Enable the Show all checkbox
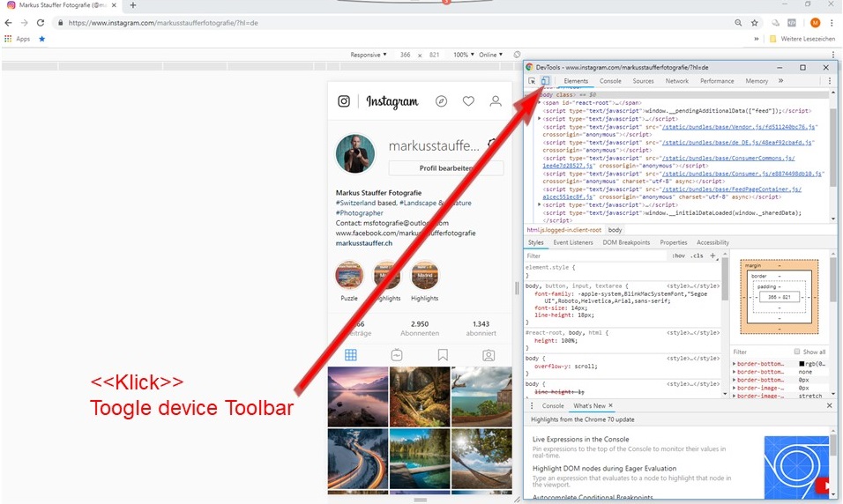Viewport: 843px width, 504px height. (797, 352)
